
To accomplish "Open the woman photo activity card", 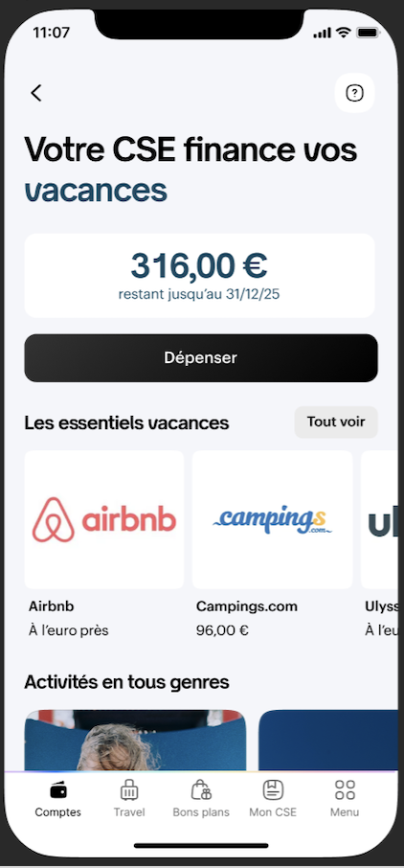I will pyautogui.click(x=136, y=741).
